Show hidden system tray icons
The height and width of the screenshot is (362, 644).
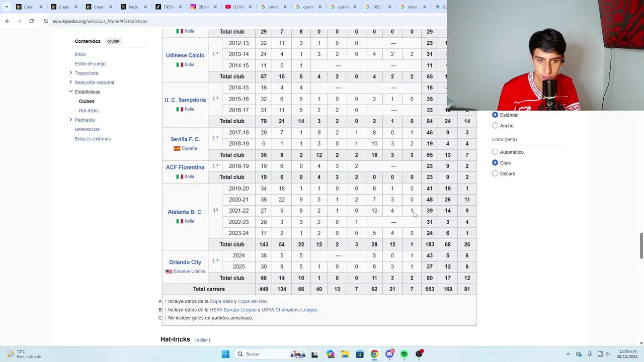pos(568,354)
